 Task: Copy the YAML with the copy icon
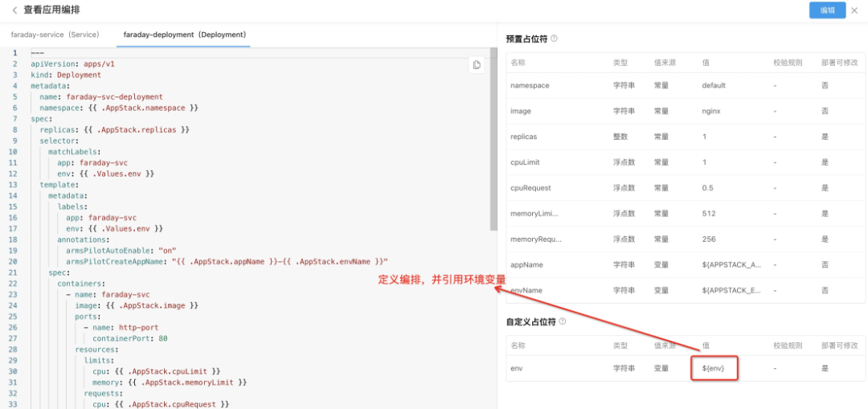(x=477, y=65)
